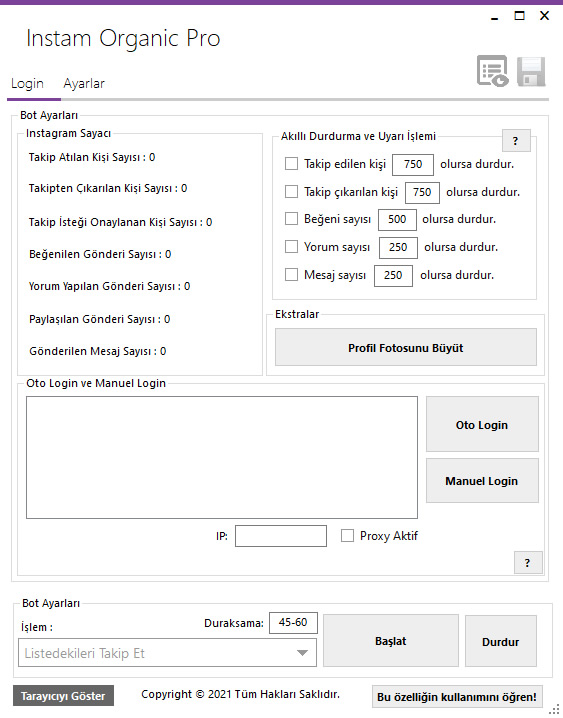Click the Duraksama 45-60 field
The height and width of the screenshot is (718, 563).
[293, 622]
